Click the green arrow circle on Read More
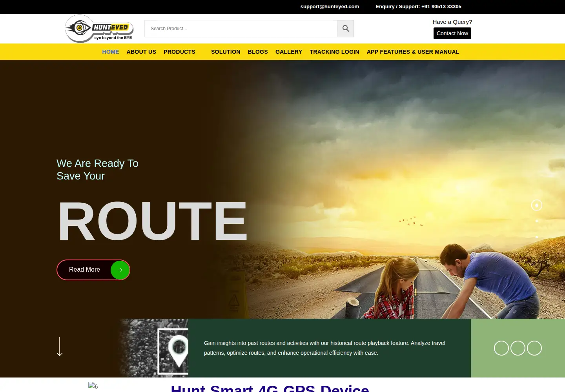The image size is (565, 392). (120, 270)
